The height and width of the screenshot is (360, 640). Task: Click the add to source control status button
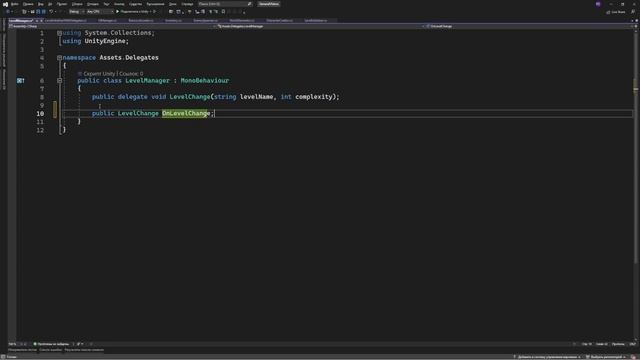pos(547,357)
